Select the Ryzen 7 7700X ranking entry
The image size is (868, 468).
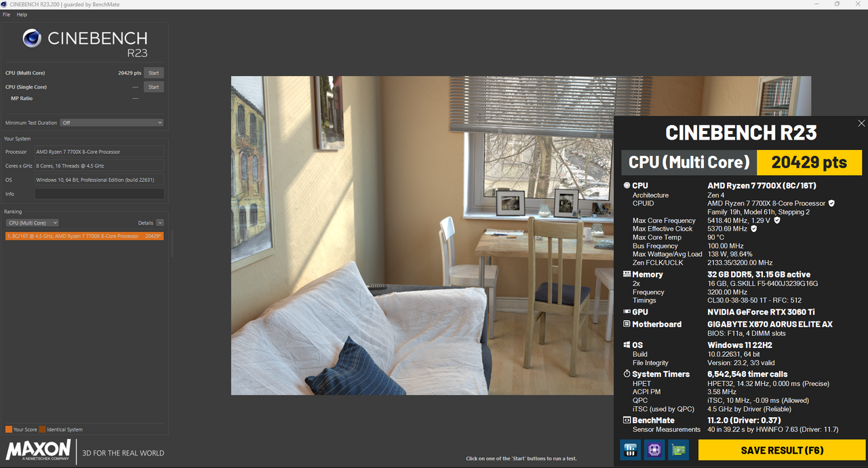[84, 236]
